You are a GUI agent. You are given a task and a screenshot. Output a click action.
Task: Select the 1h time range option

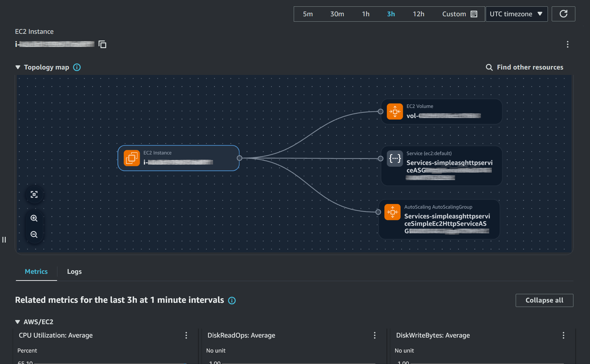pyautogui.click(x=365, y=14)
